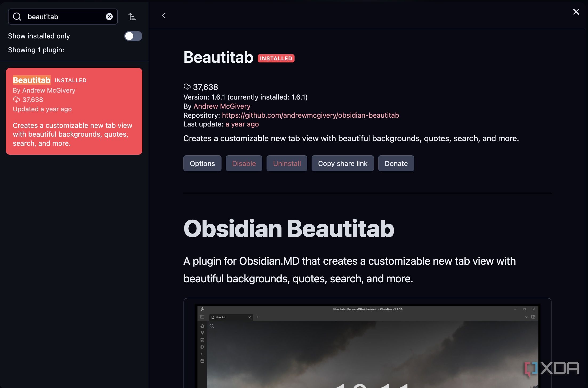The image size is (588, 388).
Task: Click the 'a year ago' update link
Action: pos(242,124)
